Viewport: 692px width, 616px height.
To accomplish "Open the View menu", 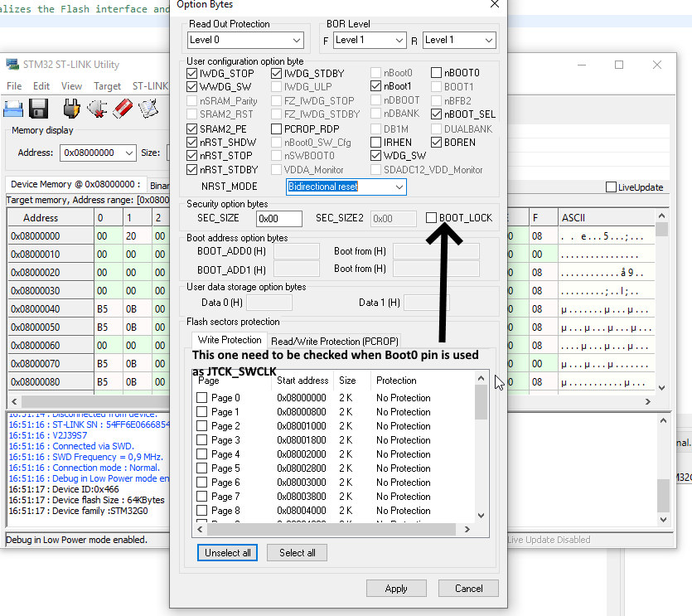I will [71, 86].
